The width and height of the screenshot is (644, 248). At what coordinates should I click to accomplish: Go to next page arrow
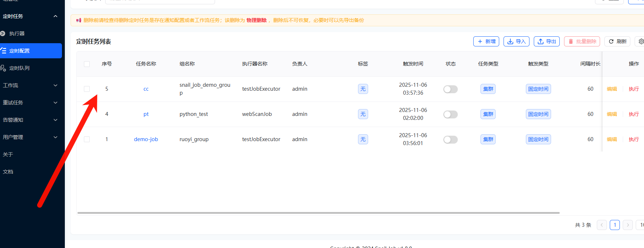pos(627,225)
